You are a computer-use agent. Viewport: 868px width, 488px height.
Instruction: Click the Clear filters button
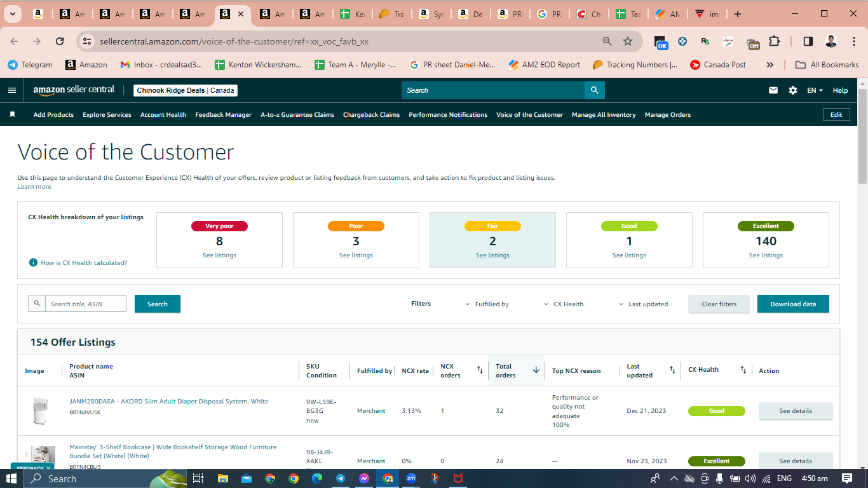[x=719, y=304]
